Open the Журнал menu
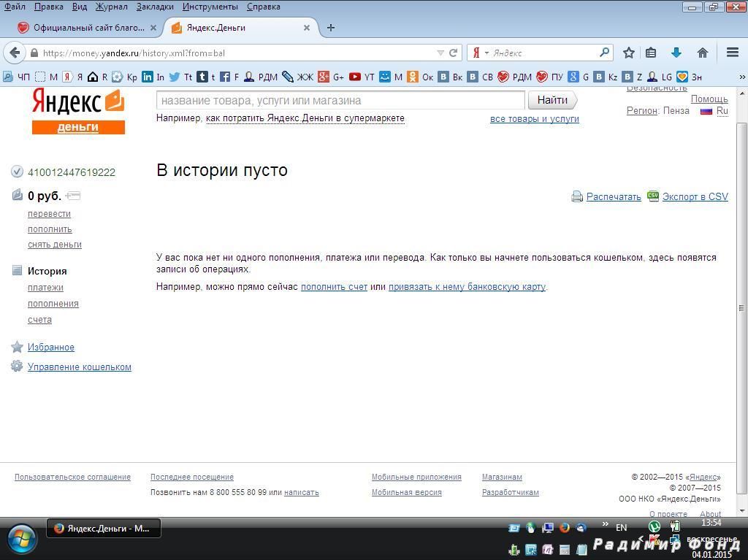Image resolution: width=748 pixels, height=560 pixels. click(x=112, y=7)
